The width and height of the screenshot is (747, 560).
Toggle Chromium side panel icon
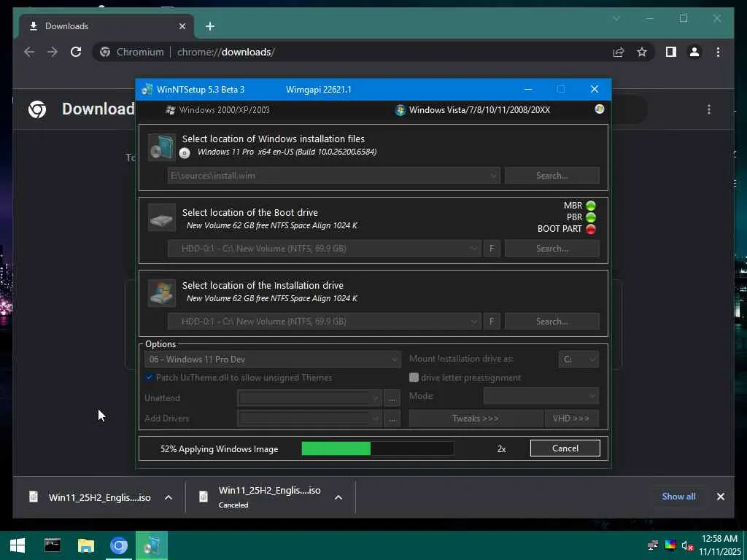pos(671,52)
